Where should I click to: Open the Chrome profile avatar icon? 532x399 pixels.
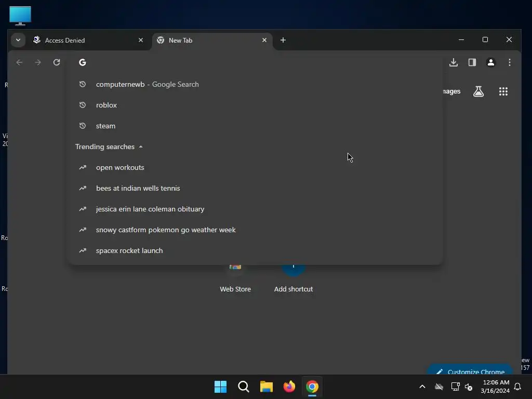491,62
